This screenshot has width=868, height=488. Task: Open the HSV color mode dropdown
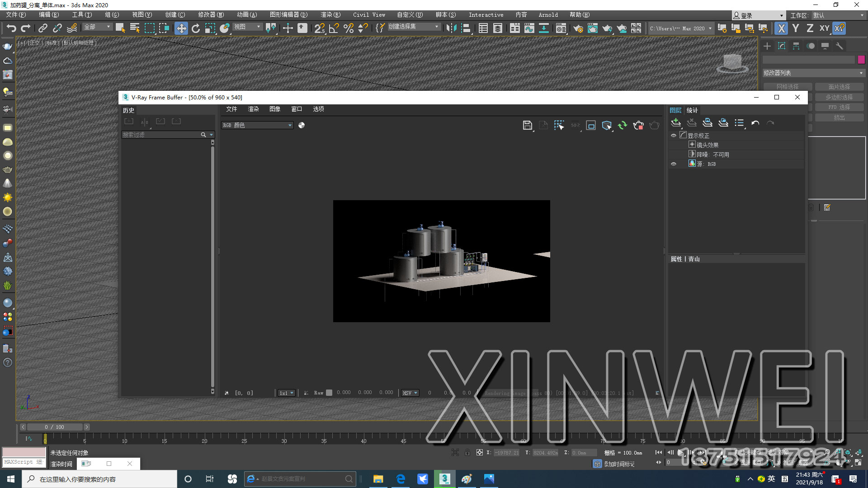pyautogui.click(x=410, y=393)
